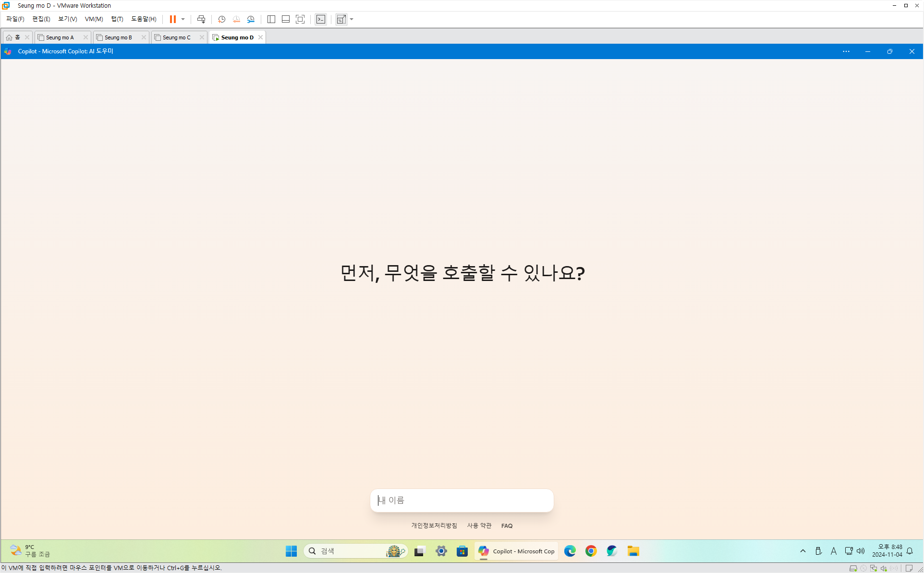Open Copilot's three-dot more options menu

(846, 51)
